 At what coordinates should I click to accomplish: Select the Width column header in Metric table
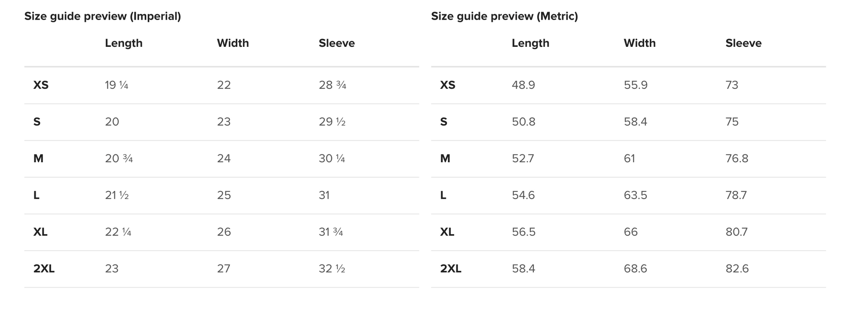point(639,43)
